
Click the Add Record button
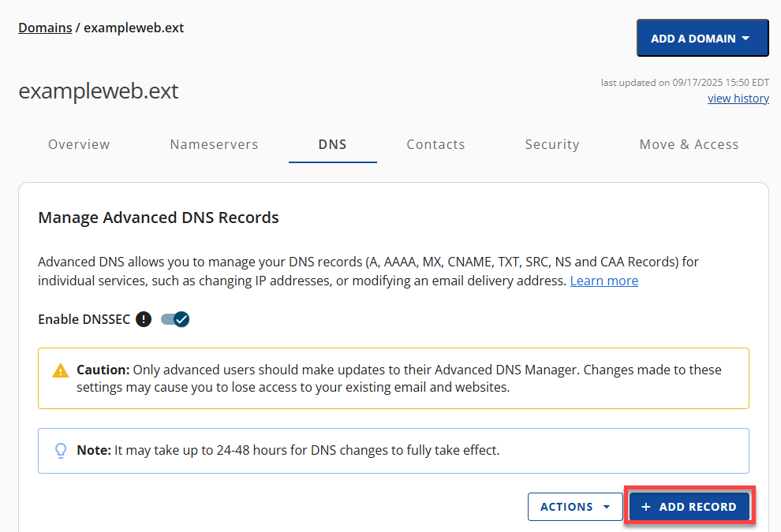click(x=689, y=507)
